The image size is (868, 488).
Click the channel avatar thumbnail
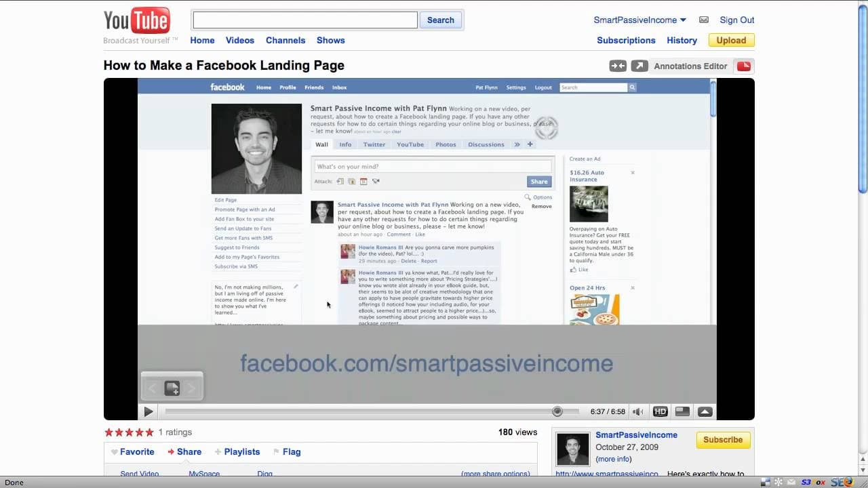tap(573, 449)
